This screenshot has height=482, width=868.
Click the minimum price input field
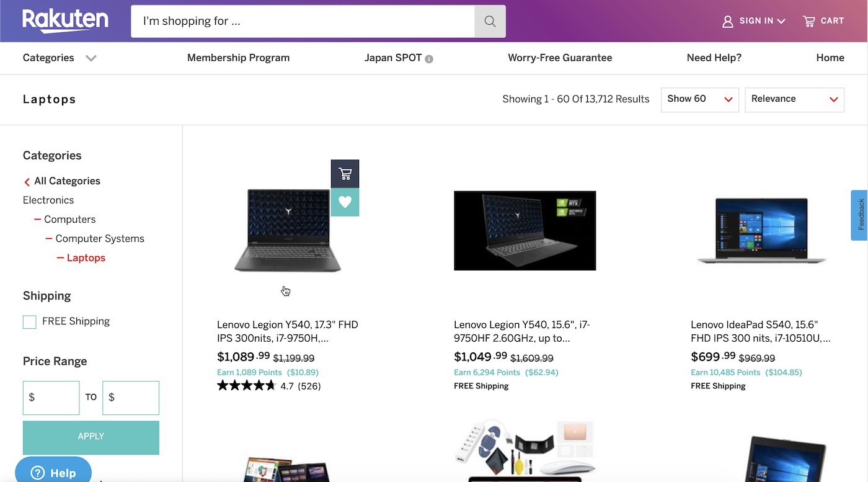tap(51, 398)
